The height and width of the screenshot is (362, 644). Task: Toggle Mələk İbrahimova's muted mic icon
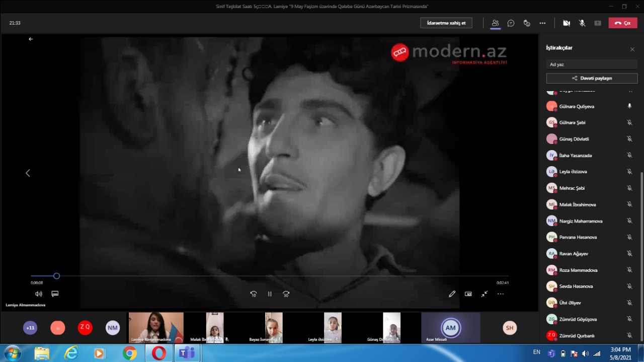click(x=629, y=204)
